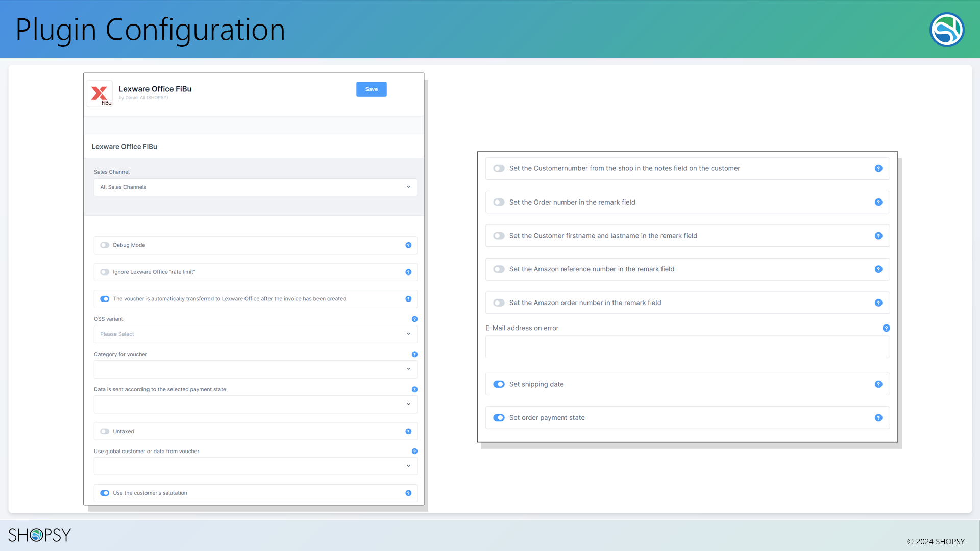Viewport: 980px width, 551px height.
Task: Click the Lexware Office FiBu section heading
Action: 125,147
